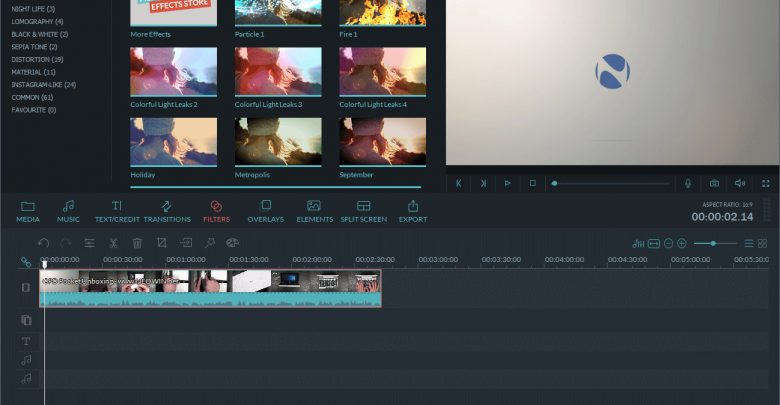Switch to timeline list view icon

pyautogui.click(x=749, y=243)
